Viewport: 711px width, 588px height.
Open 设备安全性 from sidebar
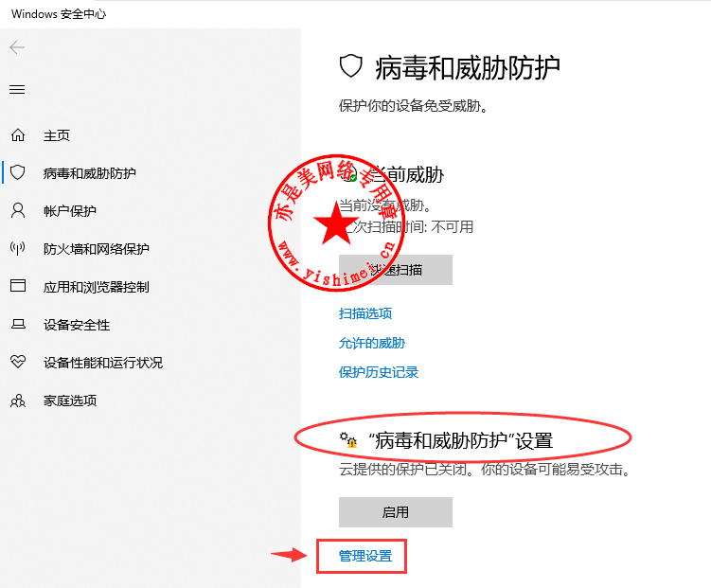click(x=77, y=325)
